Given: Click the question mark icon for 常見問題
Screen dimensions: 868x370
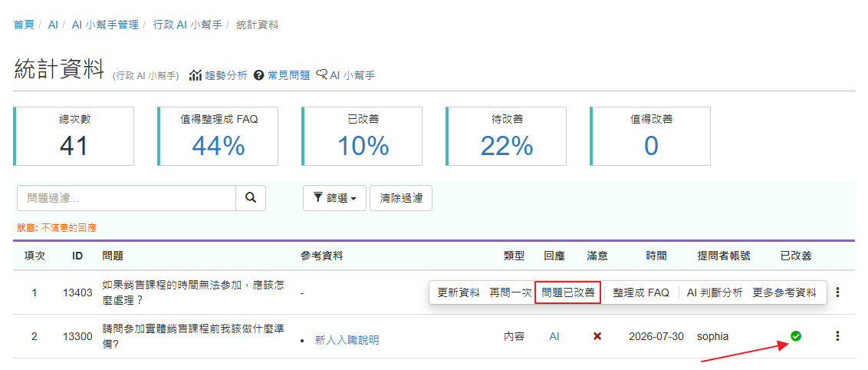Looking at the screenshot, I should click(x=258, y=75).
